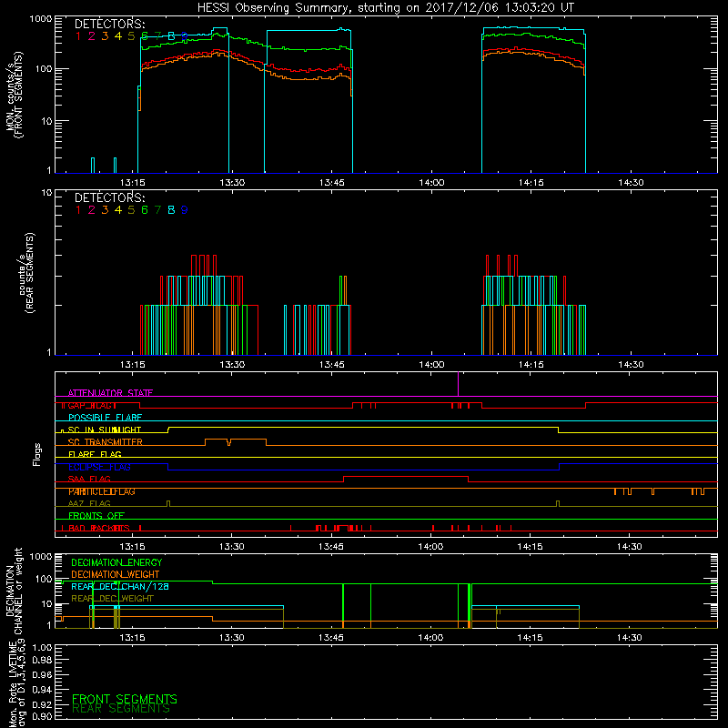The image size is (728, 728).
Task: Click the 14:00 tick label under the decimation plot
Action: point(430,638)
